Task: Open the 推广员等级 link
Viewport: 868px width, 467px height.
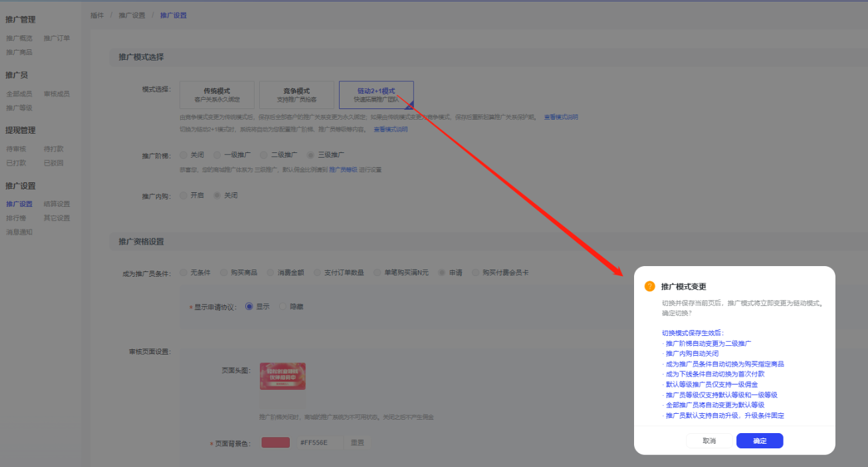Action: click(343, 170)
